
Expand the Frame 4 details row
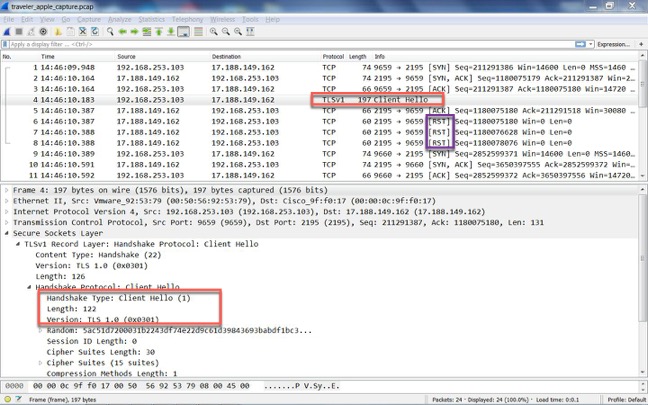click(7, 190)
